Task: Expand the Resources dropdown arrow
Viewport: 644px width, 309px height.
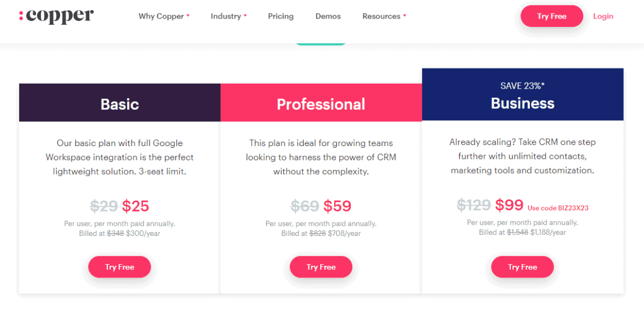Action: click(x=405, y=16)
